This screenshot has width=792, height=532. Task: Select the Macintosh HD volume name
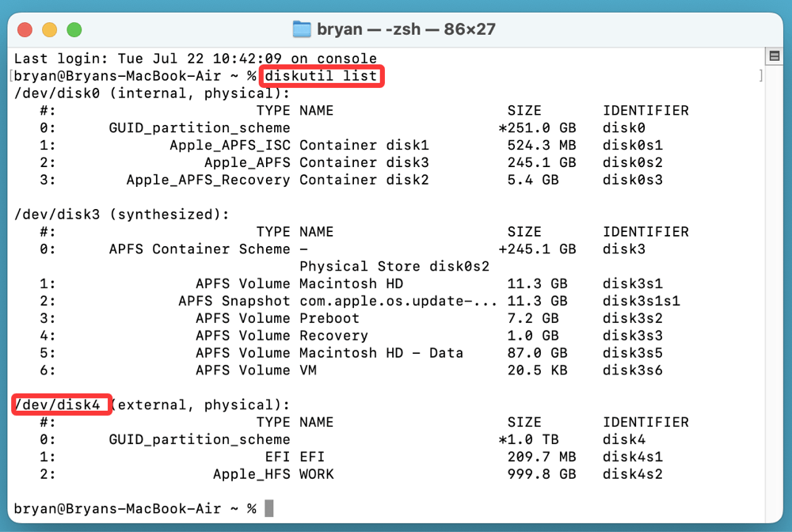353,283
